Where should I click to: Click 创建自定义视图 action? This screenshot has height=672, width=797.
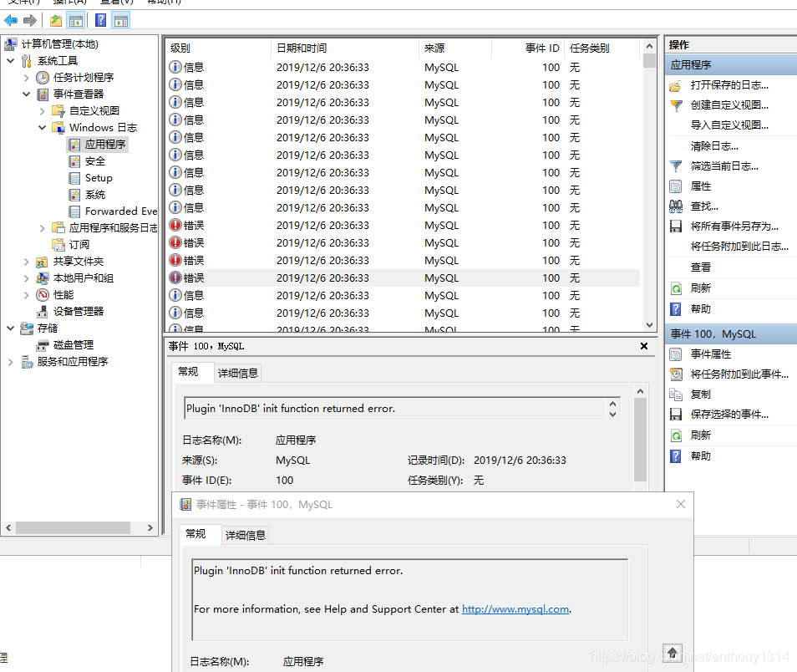click(x=728, y=105)
